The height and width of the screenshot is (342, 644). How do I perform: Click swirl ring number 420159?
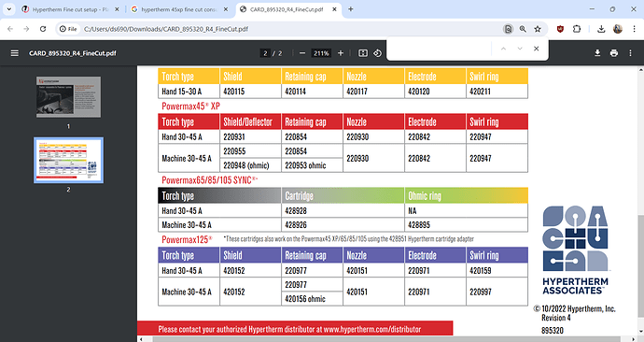481,270
